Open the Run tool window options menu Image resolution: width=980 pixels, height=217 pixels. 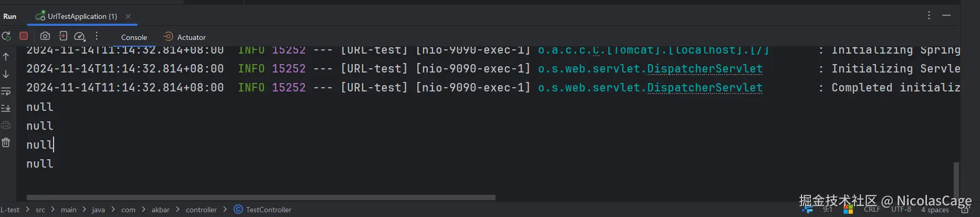click(929, 15)
